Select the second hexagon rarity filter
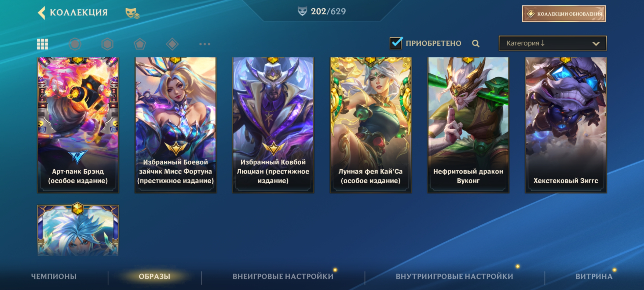 (107, 44)
